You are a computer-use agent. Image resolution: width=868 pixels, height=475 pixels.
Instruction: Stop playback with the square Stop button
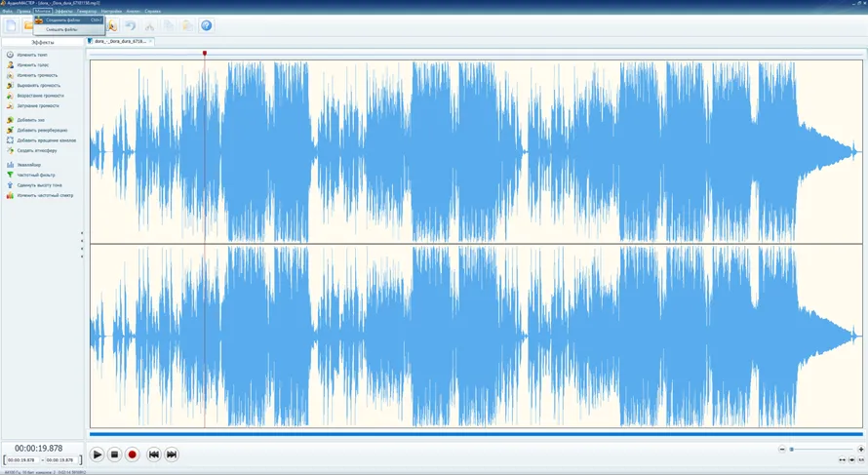pyautogui.click(x=114, y=455)
